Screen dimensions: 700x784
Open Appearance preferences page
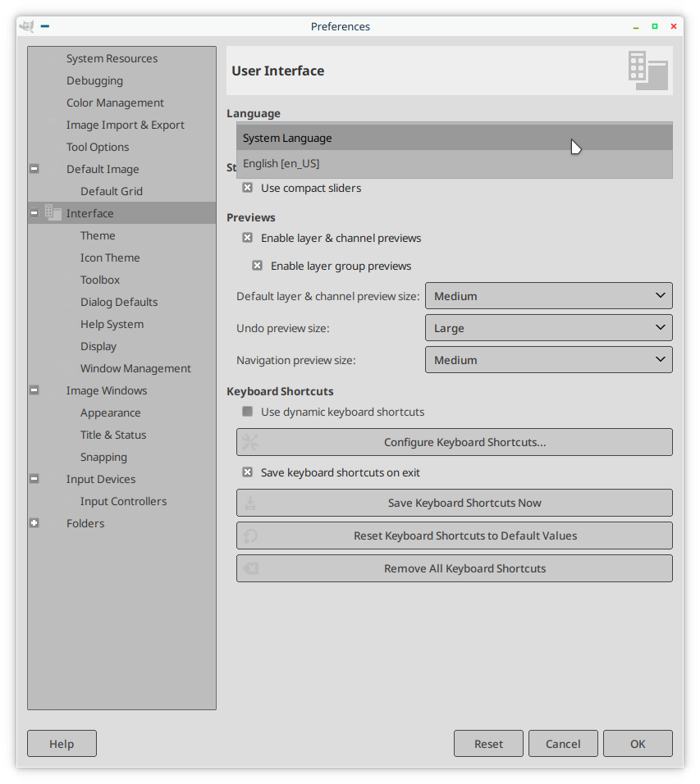(111, 413)
